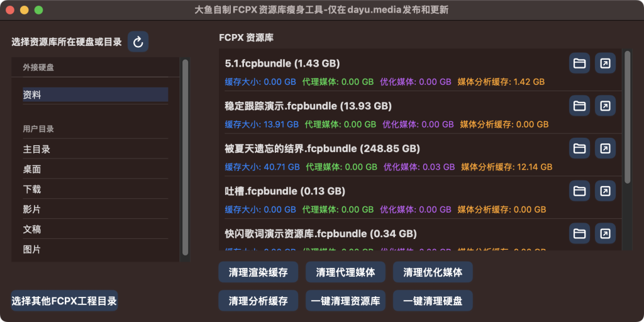
Task: Click the open-external arrow icon for 5.1.fcpbundle
Action: (605, 64)
